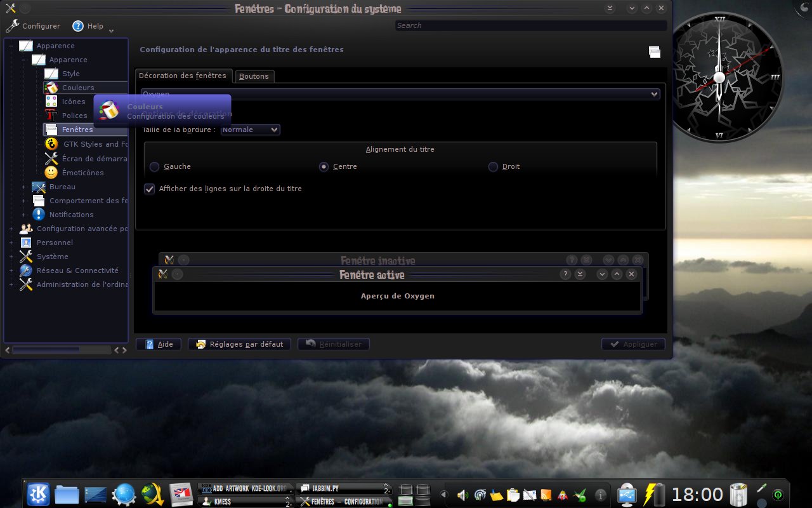Open the Configurer menu

(33, 26)
